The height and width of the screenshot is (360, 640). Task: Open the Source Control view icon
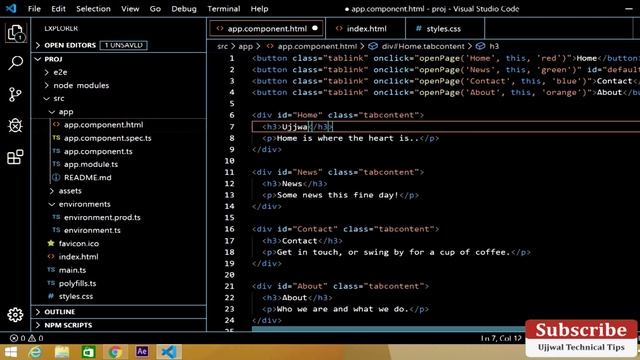(15, 94)
